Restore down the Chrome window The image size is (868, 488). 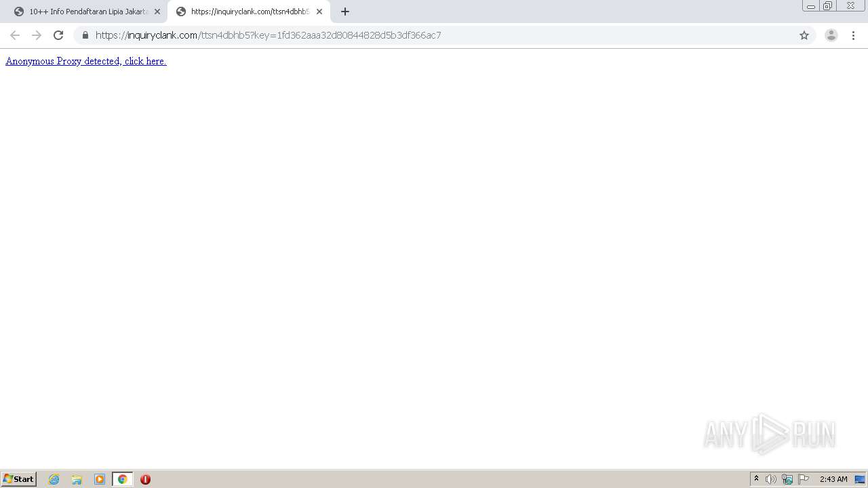(x=828, y=5)
